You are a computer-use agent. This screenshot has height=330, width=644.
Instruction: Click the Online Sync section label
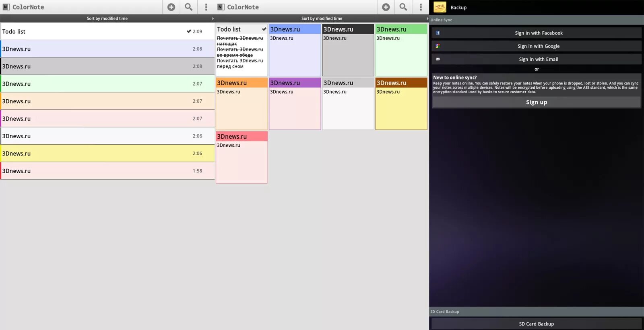pos(441,20)
